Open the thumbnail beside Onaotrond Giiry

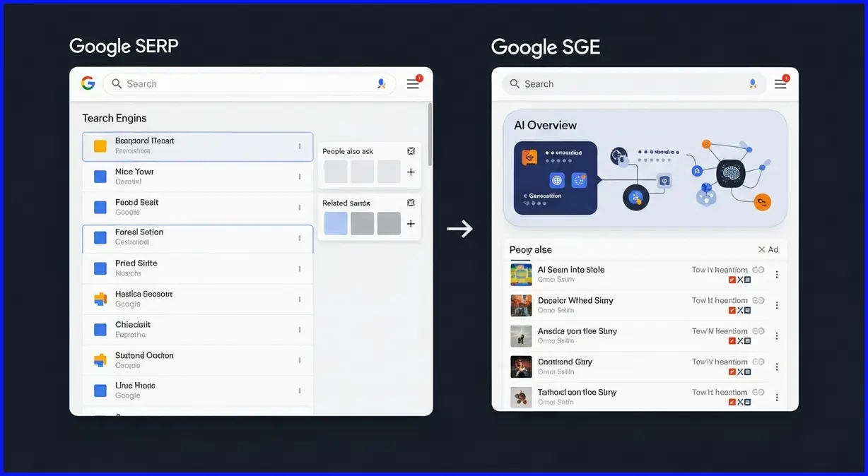[521, 367]
